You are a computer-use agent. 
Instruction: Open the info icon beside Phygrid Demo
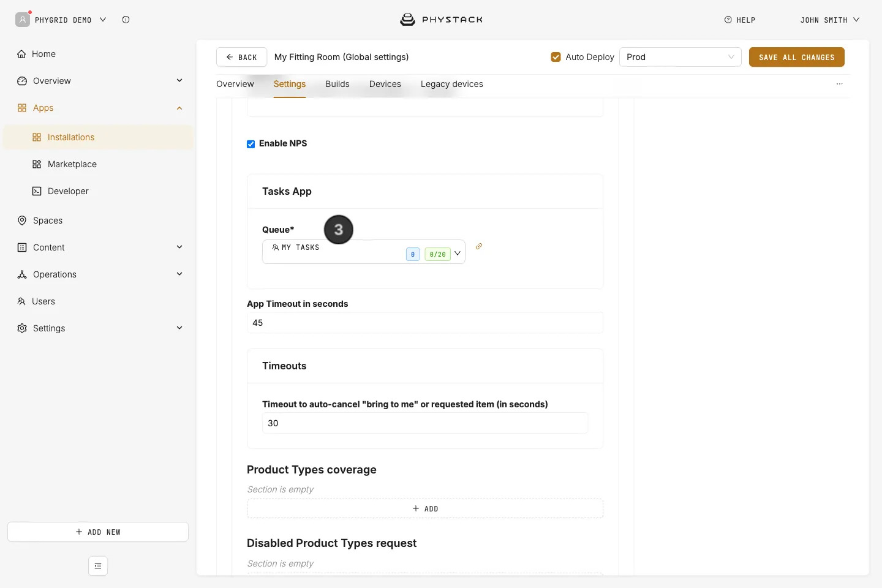pos(126,20)
